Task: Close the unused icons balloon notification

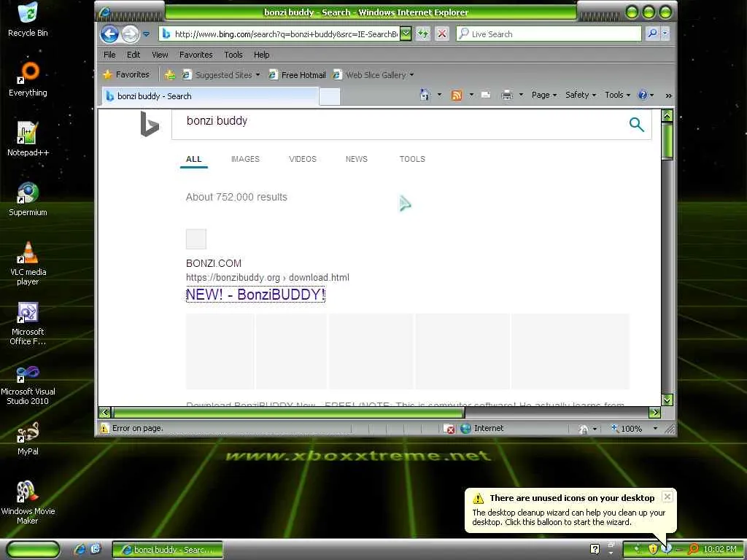Action: 667,497
